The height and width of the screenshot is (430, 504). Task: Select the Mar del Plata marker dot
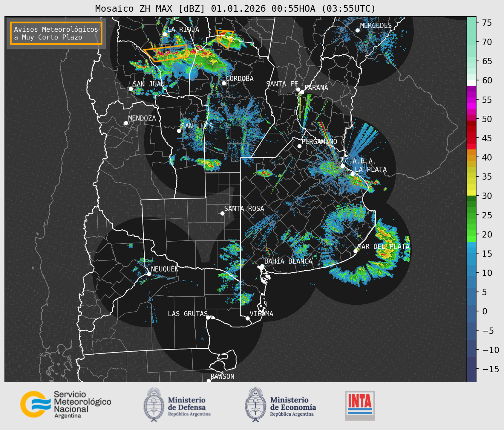click(355, 251)
